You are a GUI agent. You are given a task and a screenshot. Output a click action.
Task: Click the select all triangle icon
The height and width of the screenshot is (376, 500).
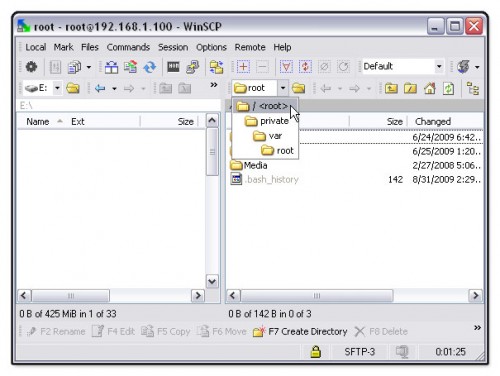tap(286, 67)
